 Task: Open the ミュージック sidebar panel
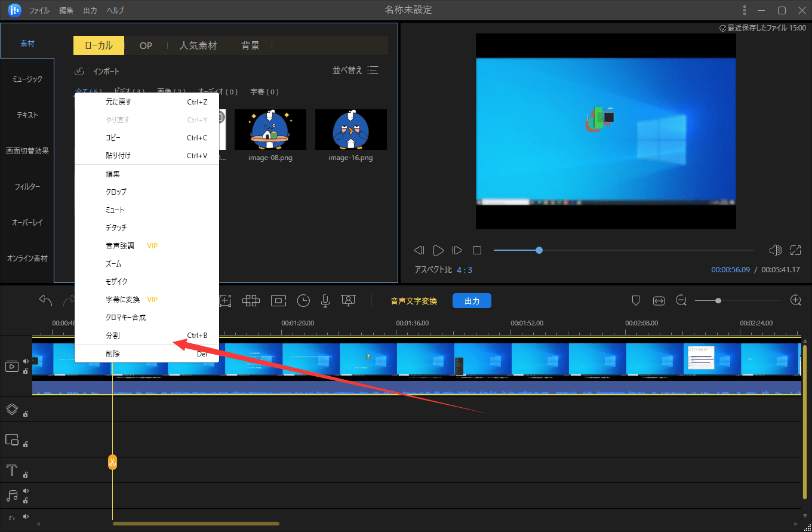click(x=27, y=79)
